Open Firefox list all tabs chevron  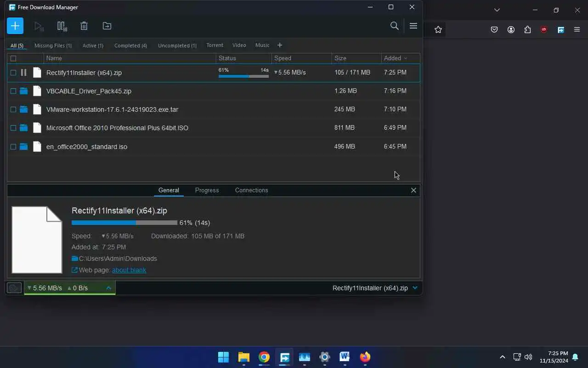(497, 10)
